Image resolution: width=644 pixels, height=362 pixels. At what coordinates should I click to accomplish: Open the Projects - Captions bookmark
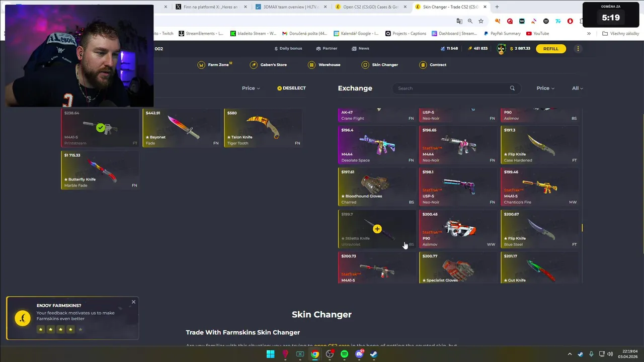coord(406,34)
